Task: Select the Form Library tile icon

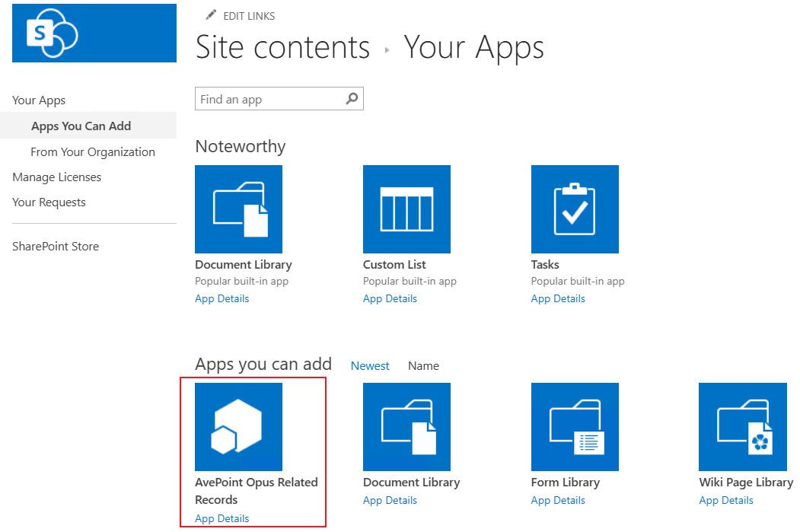Action: click(575, 426)
